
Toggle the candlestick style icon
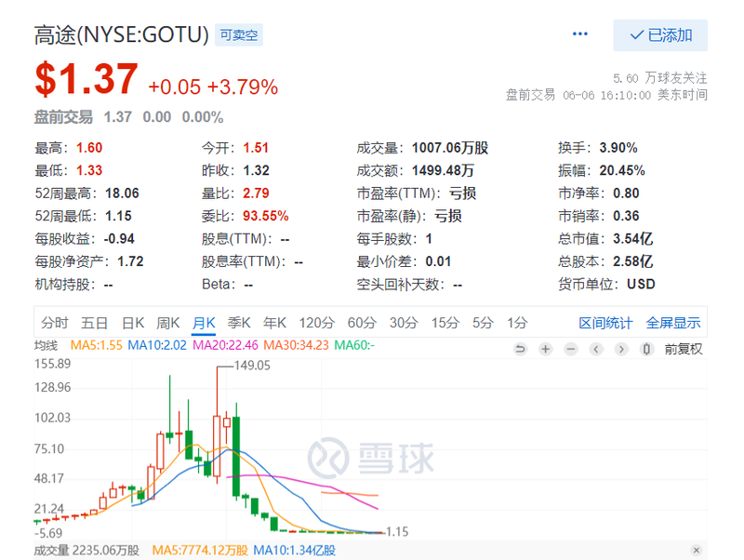coord(646,350)
